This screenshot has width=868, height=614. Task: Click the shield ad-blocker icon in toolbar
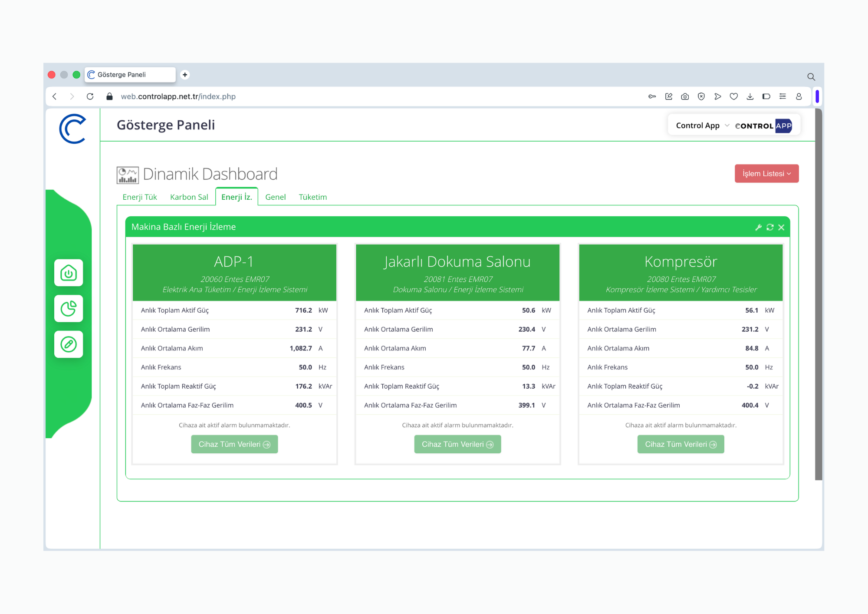(x=701, y=96)
